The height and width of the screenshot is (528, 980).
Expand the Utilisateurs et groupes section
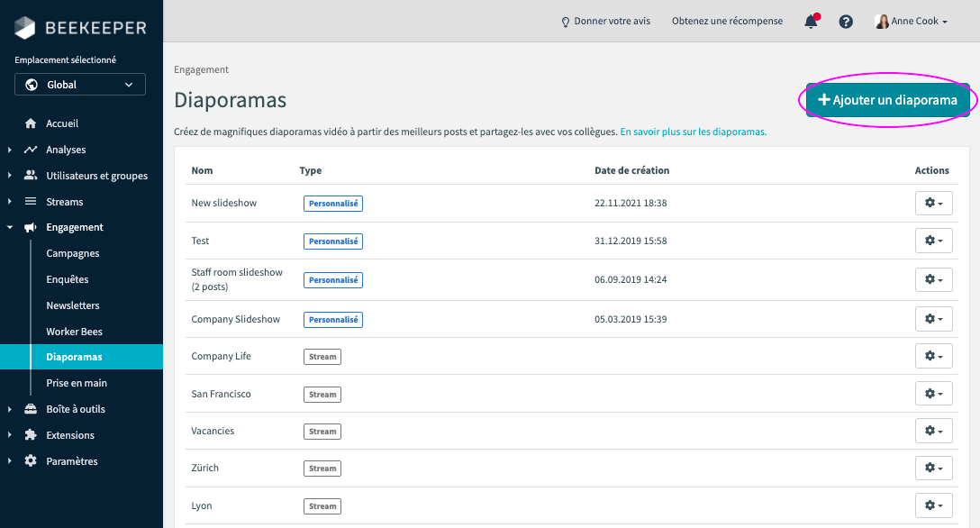click(x=9, y=176)
